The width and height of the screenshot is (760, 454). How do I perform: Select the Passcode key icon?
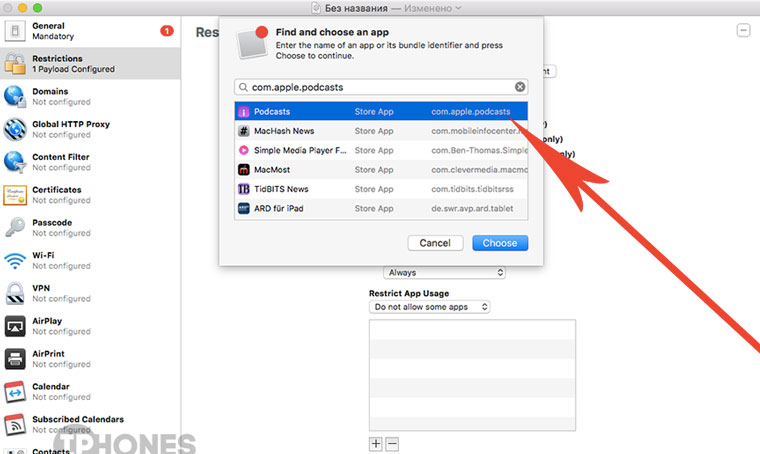coord(15,227)
